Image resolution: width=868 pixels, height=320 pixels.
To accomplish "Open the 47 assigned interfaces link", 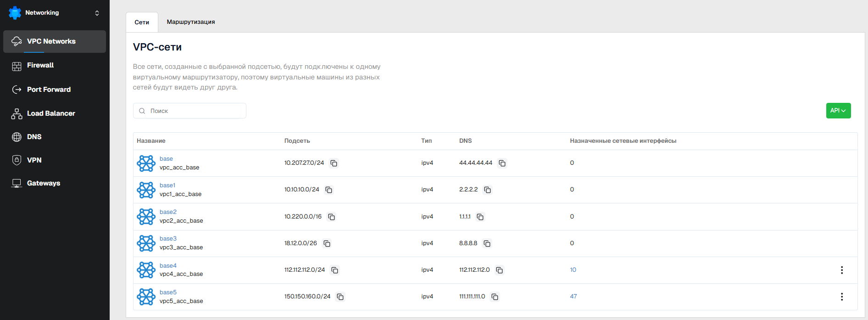I will tap(573, 297).
